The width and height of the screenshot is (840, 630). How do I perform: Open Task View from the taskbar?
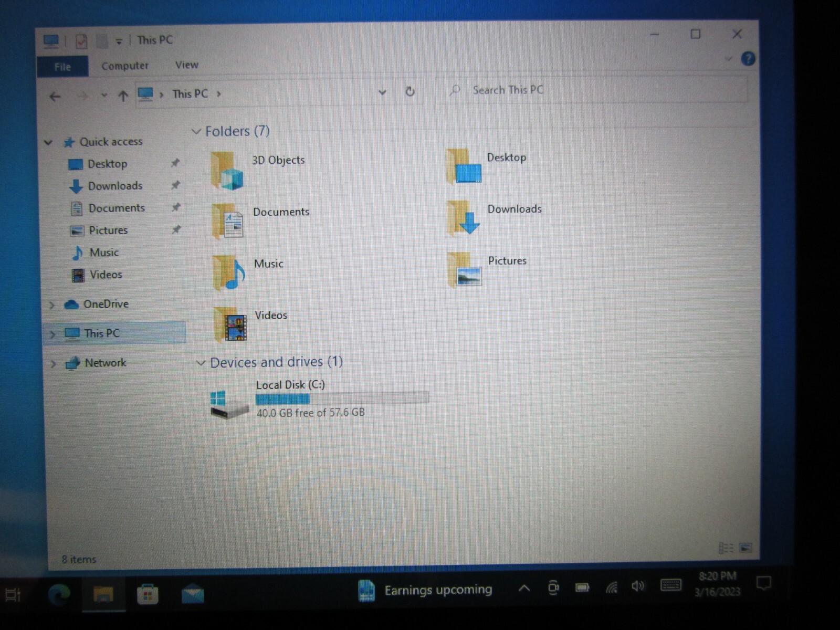13,595
